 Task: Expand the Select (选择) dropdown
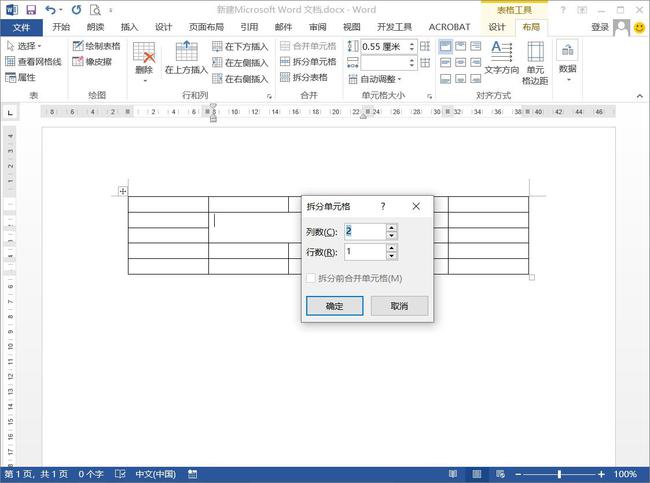[27, 46]
